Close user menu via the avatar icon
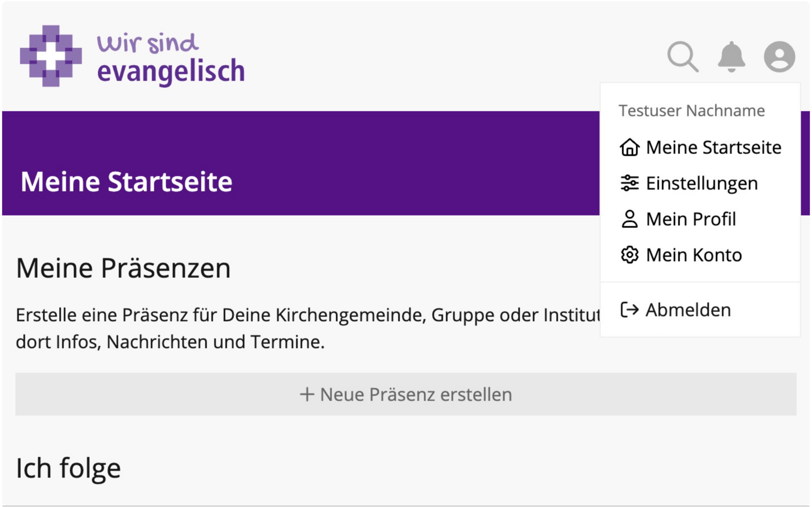Image resolution: width=812 pixels, height=507 pixels. point(779,56)
